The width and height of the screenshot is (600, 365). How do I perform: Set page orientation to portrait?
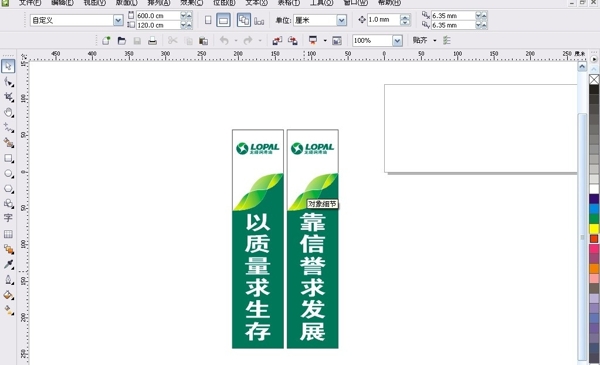[208, 20]
